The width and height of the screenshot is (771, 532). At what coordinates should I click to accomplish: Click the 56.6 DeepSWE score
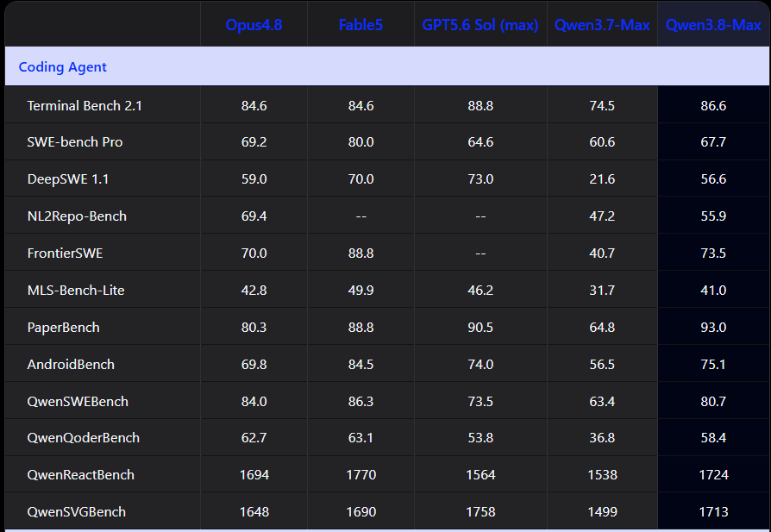click(x=713, y=179)
